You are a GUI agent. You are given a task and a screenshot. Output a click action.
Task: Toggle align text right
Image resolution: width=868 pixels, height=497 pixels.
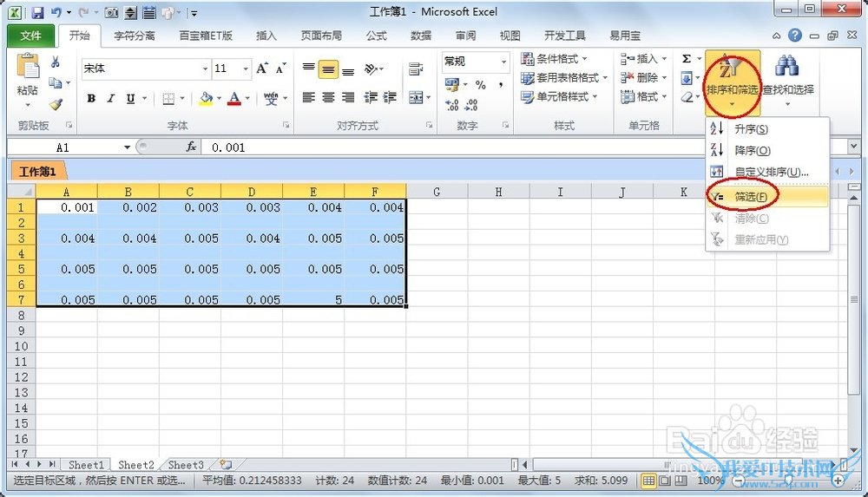click(348, 97)
